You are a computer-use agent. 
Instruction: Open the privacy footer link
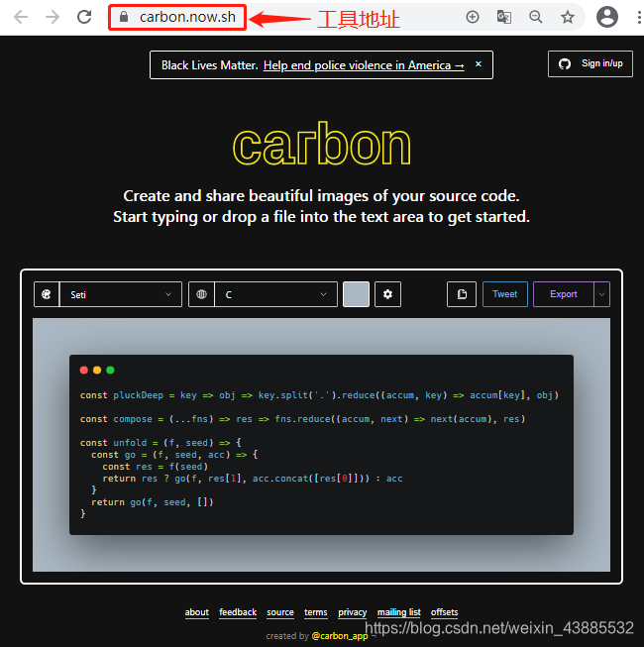pyautogui.click(x=353, y=612)
